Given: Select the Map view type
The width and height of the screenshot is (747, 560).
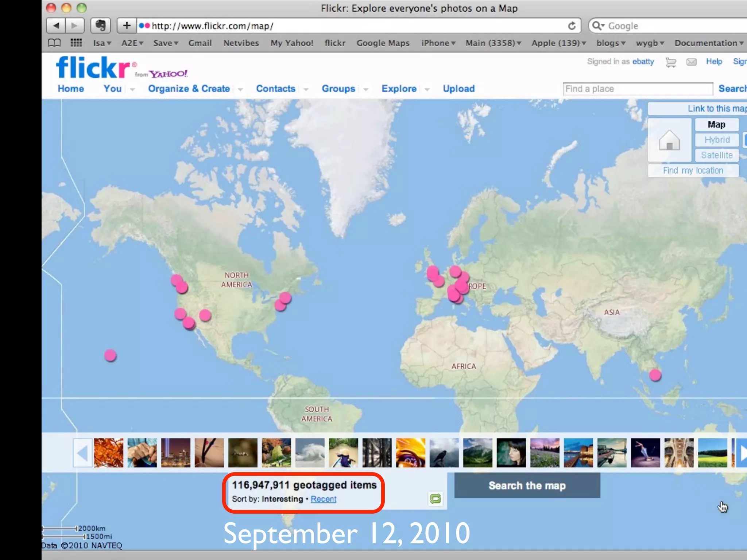Looking at the screenshot, I should (716, 125).
